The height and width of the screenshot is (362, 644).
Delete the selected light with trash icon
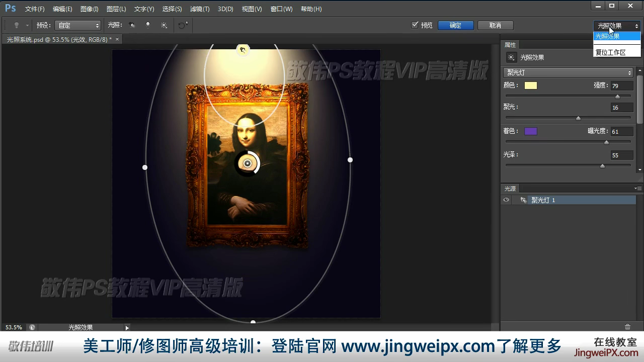627,327
